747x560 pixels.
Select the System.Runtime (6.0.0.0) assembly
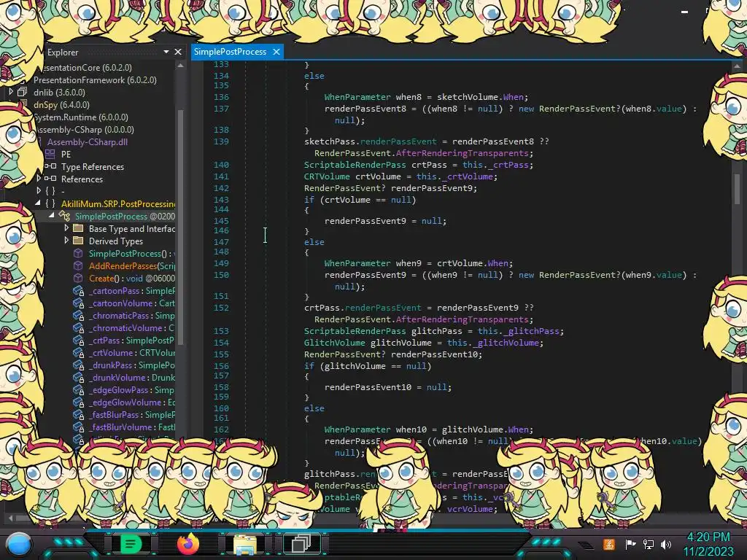(x=81, y=117)
